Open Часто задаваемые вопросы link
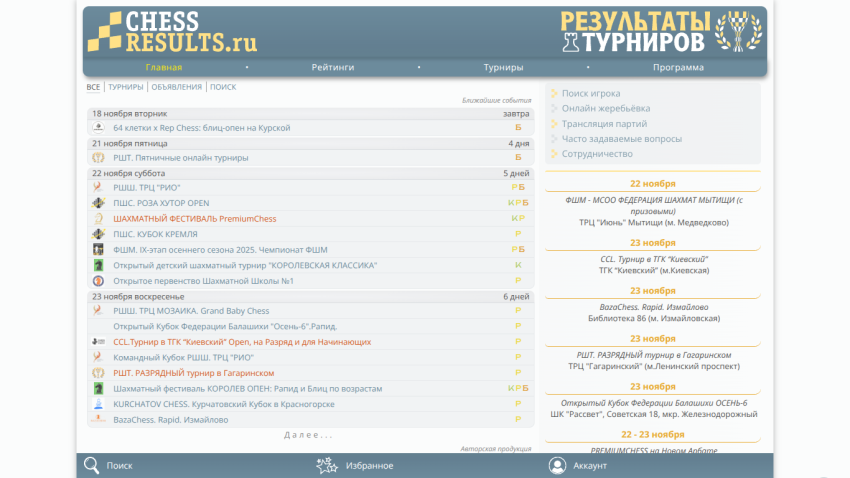 622,139
